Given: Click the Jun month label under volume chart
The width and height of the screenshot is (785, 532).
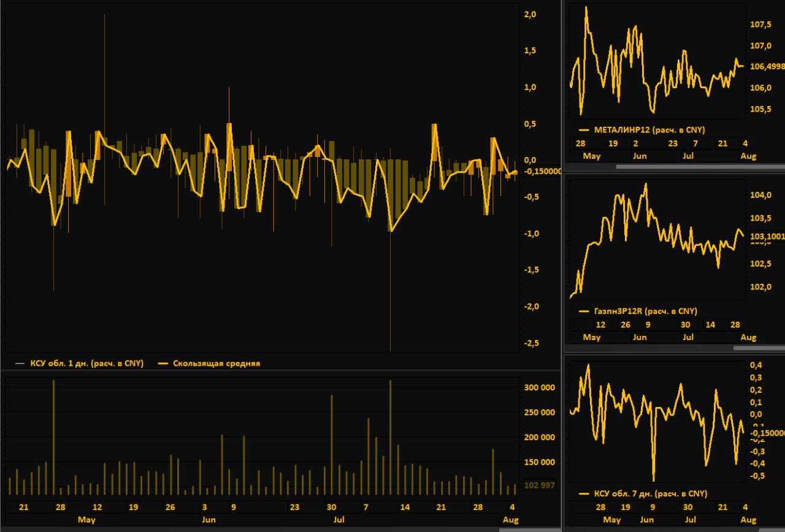Looking at the screenshot, I should [x=209, y=520].
